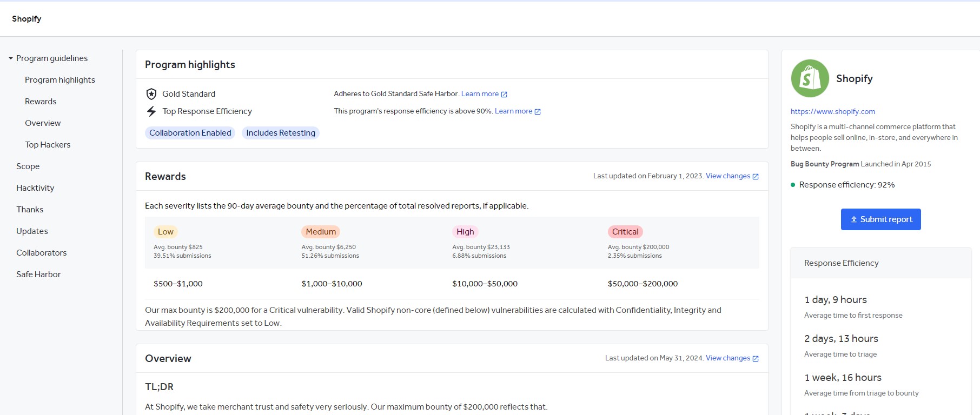
Task: Click external link icon beside Overview View changes
Action: [x=756, y=359]
